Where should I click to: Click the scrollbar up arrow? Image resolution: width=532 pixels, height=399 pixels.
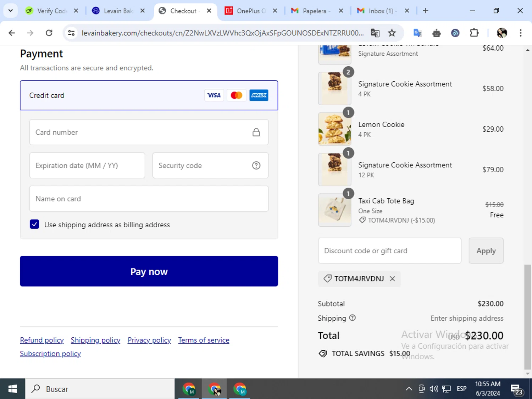(528, 50)
